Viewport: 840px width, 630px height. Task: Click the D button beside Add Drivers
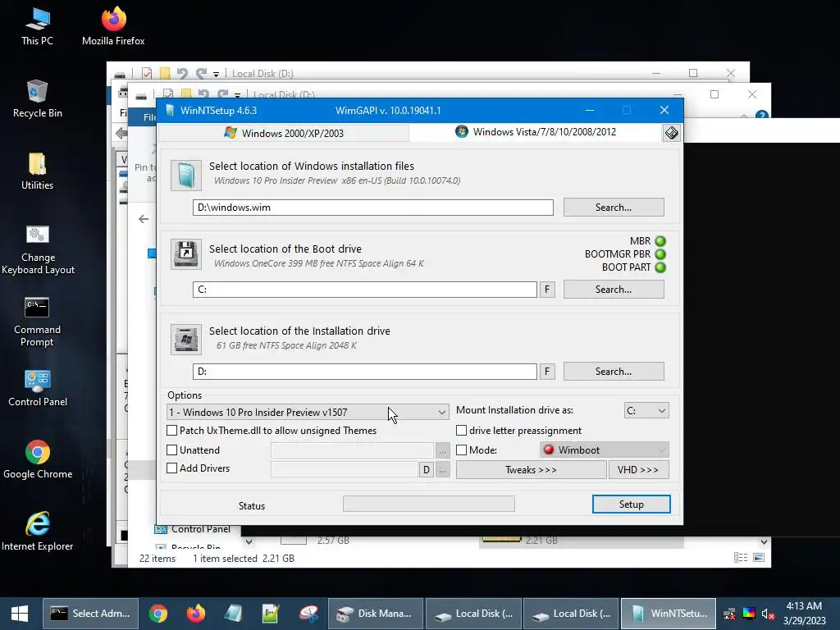[426, 470]
